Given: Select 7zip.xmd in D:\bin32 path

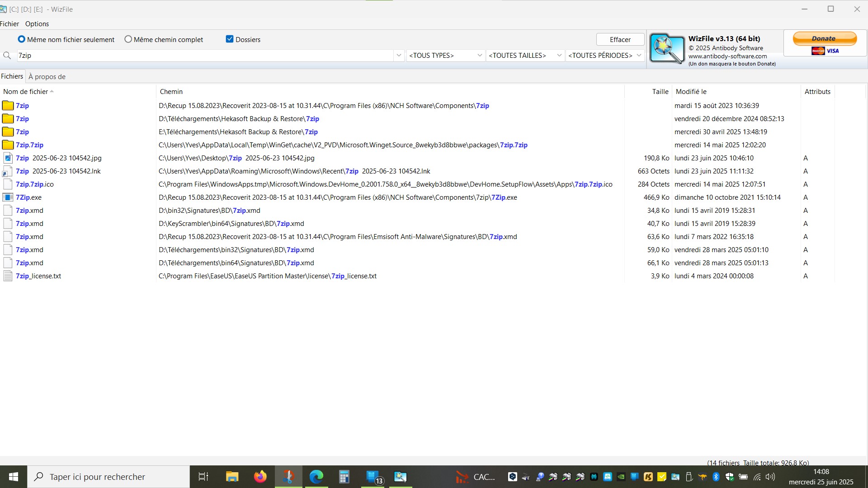Looking at the screenshot, I should point(30,211).
